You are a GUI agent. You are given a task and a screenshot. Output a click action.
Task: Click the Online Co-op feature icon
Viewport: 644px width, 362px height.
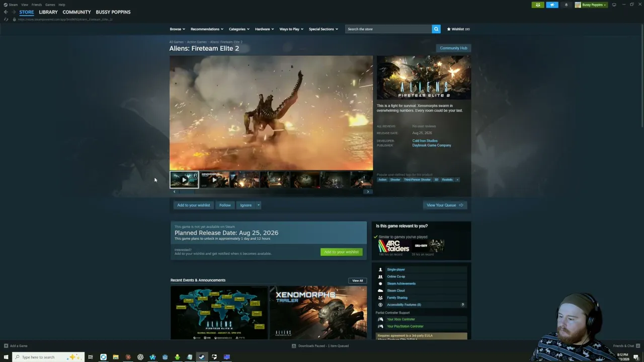[x=380, y=277]
